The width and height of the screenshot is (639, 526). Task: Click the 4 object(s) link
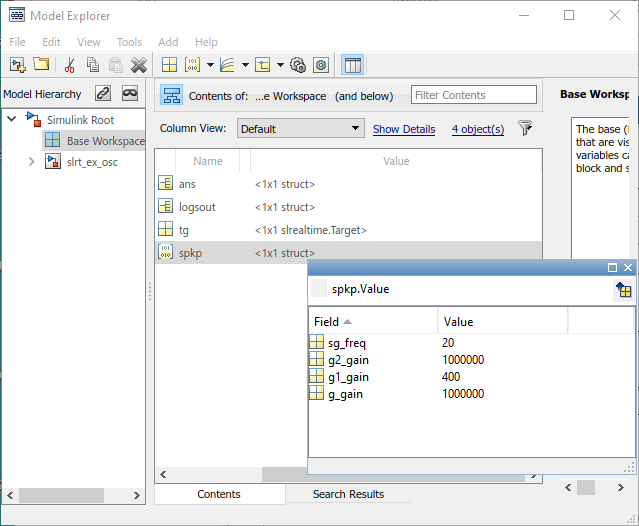(x=477, y=129)
